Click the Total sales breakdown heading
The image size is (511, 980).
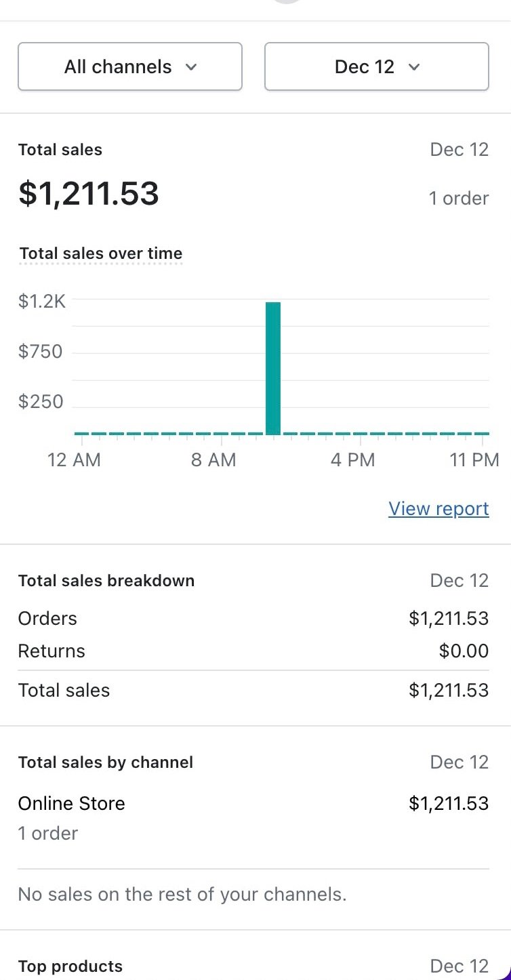(106, 581)
